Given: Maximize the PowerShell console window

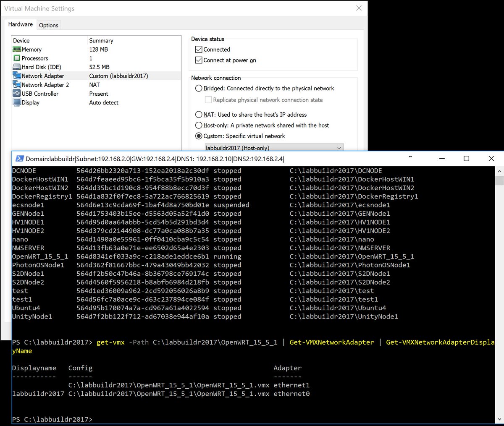Looking at the screenshot, I should click(x=466, y=159).
